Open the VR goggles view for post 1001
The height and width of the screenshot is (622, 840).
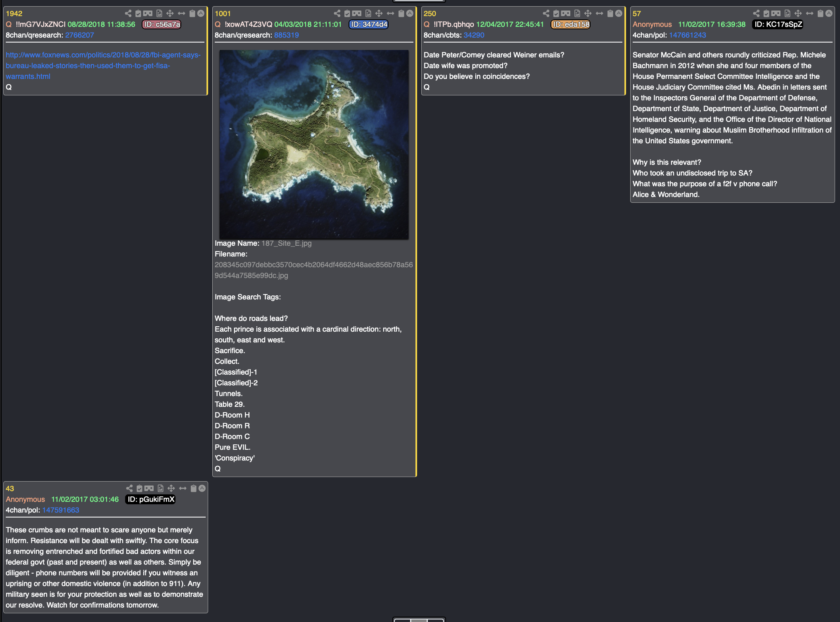pos(357,13)
